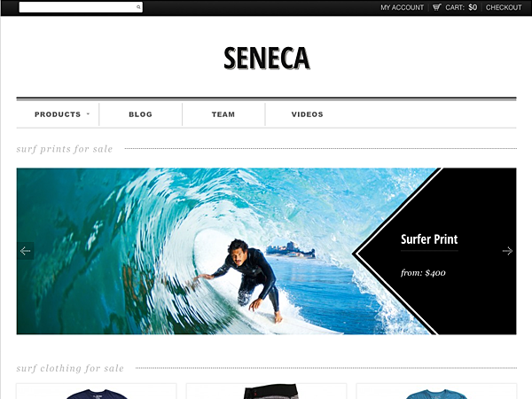The height and width of the screenshot is (399, 532).
Task: Open the Team page
Action: pos(223,114)
